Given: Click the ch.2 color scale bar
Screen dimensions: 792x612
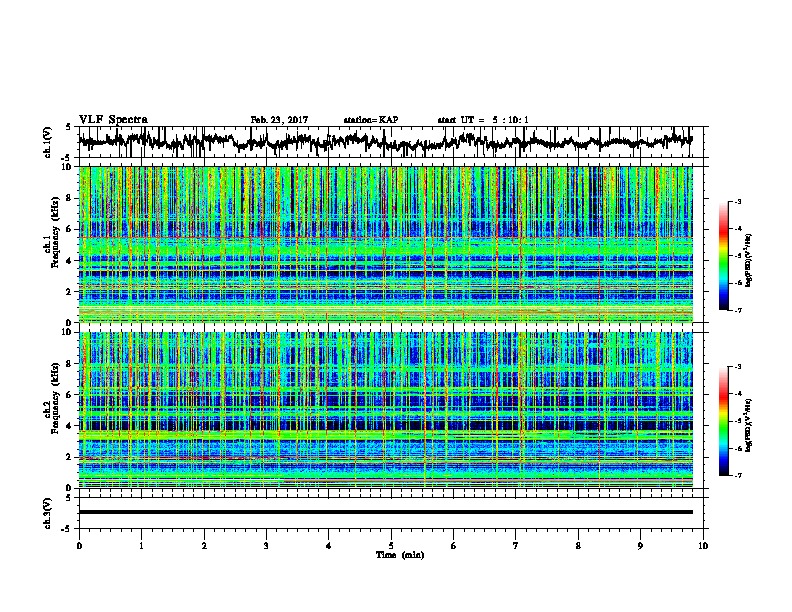Looking at the screenshot, I should (x=724, y=421).
